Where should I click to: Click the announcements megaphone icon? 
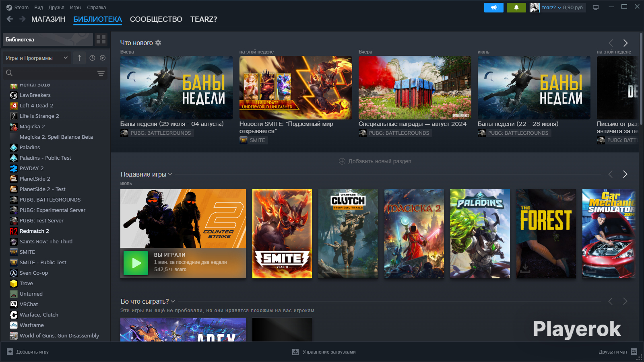[x=494, y=8]
